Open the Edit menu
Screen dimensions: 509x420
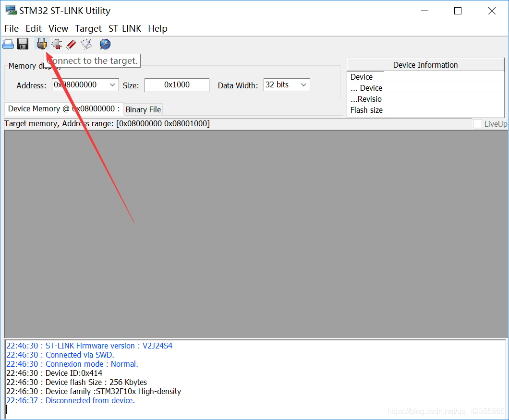34,29
